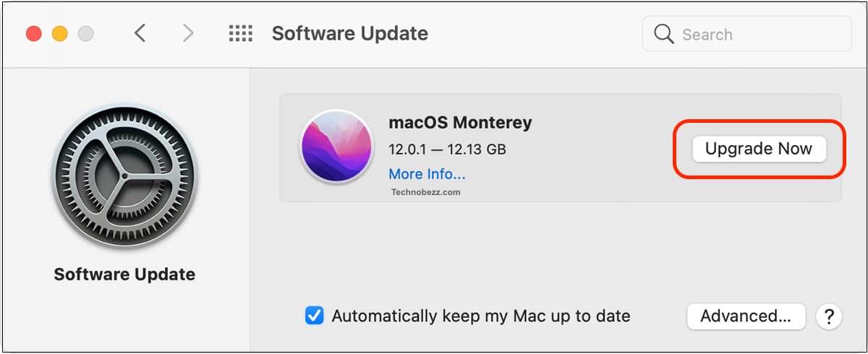
Task: Open the Advanced... options dialog
Action: click(x=746, y=316)
